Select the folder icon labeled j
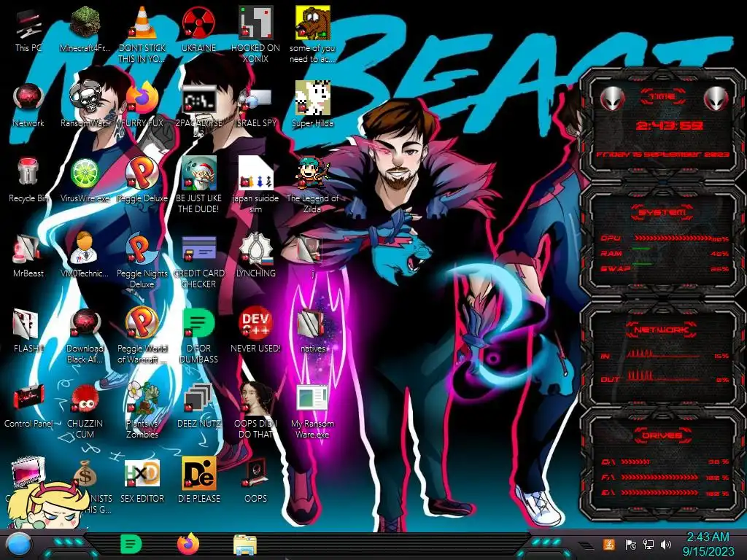The width and height of the screenshot is (747, 560). click(310, 249)
